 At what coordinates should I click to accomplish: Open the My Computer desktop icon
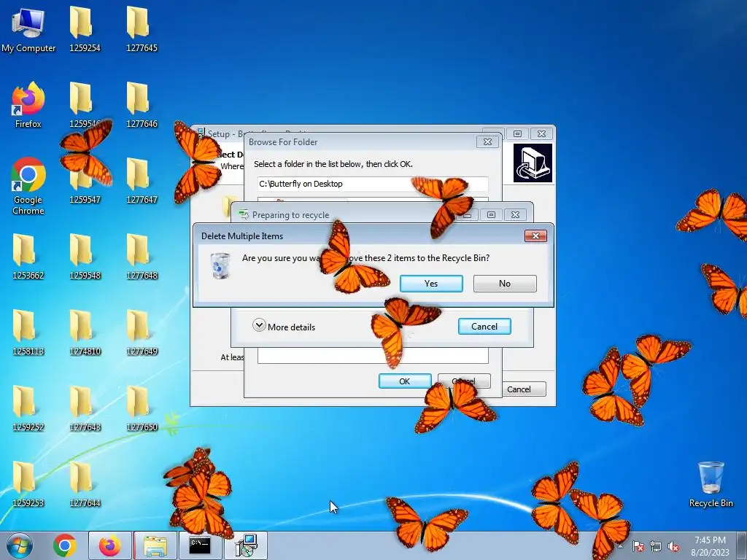click(x=28, y=29)
